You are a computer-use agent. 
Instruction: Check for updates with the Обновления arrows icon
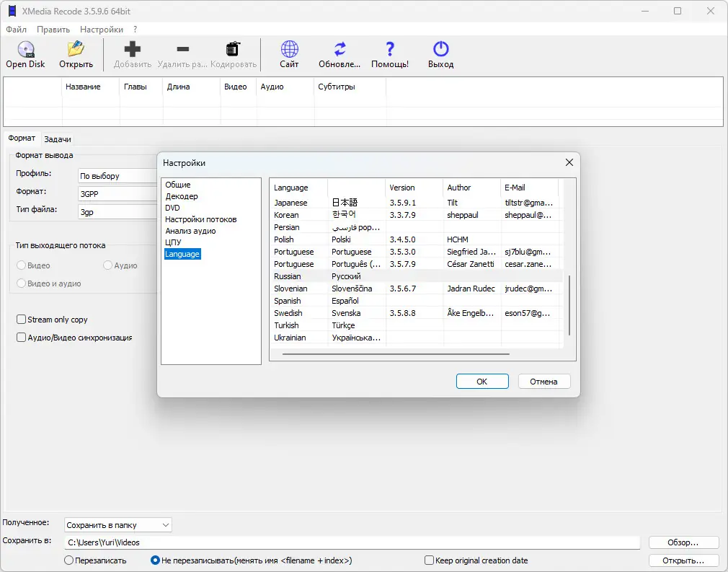(340, 49)
